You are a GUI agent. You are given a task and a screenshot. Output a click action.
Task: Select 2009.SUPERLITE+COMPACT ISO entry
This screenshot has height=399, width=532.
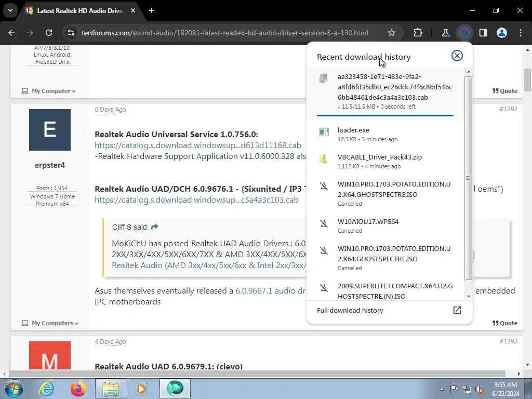(385, 290)
